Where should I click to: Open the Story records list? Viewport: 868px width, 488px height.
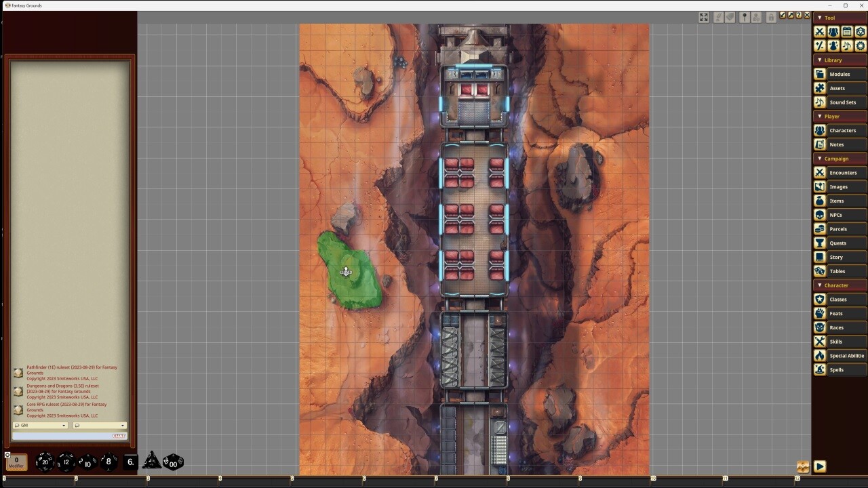839,257
